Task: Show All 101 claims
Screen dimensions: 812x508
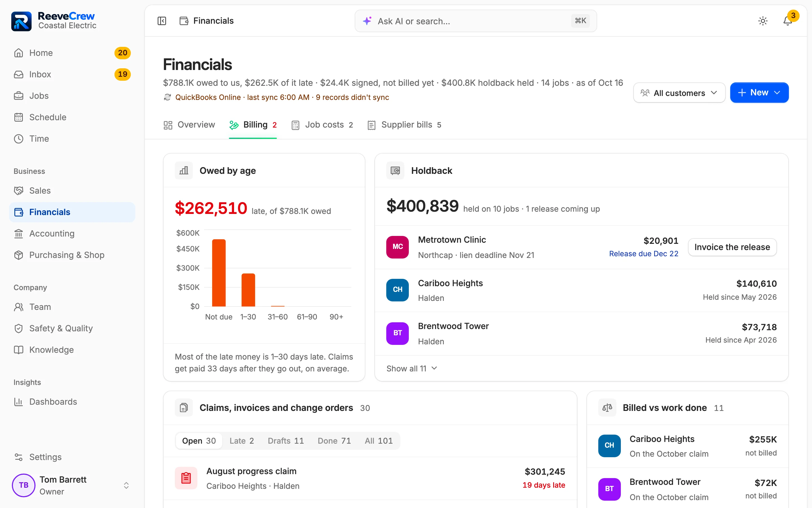Action: [x=378, y=441]
